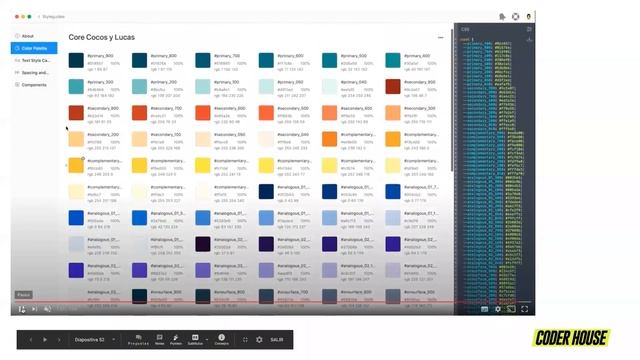The width and height of the screenshot is (640, 360).
Task: Switch video to theater mode
Action: pos(511,309)
